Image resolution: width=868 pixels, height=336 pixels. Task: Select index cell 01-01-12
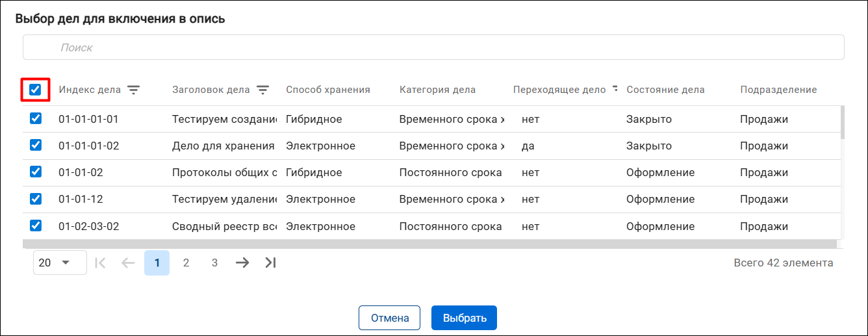(81, 199)
